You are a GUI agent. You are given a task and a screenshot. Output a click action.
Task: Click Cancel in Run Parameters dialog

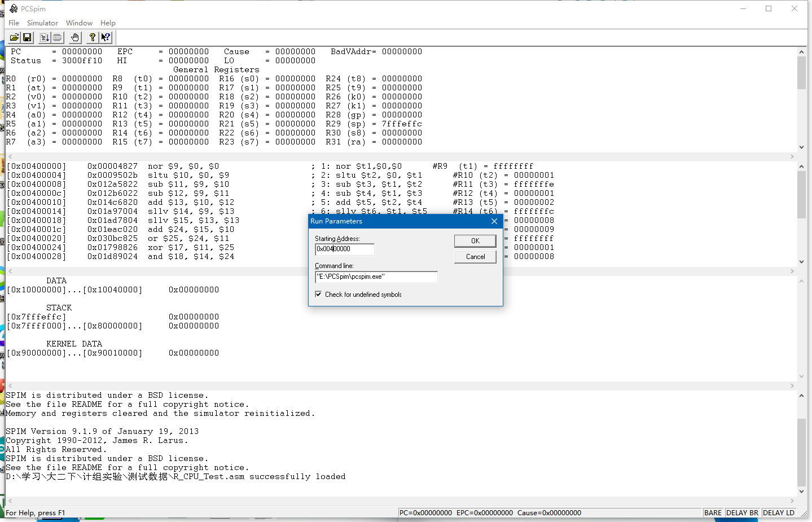(x=475, y=257)
